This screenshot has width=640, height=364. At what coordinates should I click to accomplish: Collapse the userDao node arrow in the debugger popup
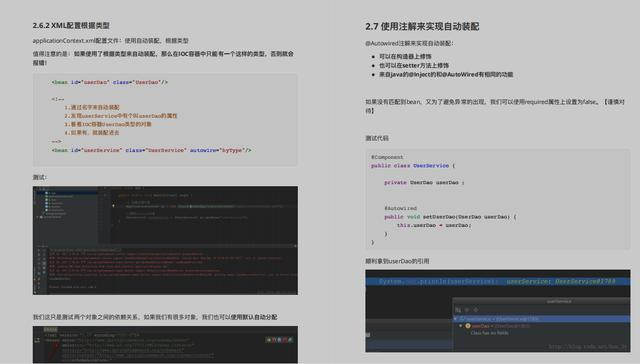click(461, 326)
